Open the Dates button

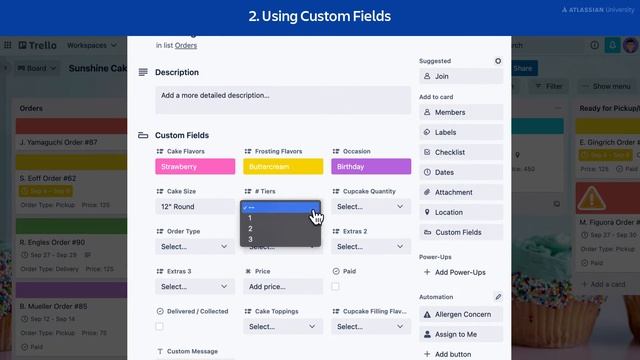pos(461,172)
